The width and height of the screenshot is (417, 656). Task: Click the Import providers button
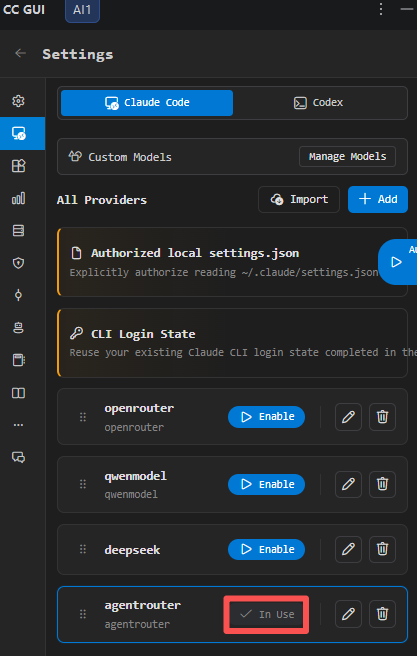coord(299,200)
